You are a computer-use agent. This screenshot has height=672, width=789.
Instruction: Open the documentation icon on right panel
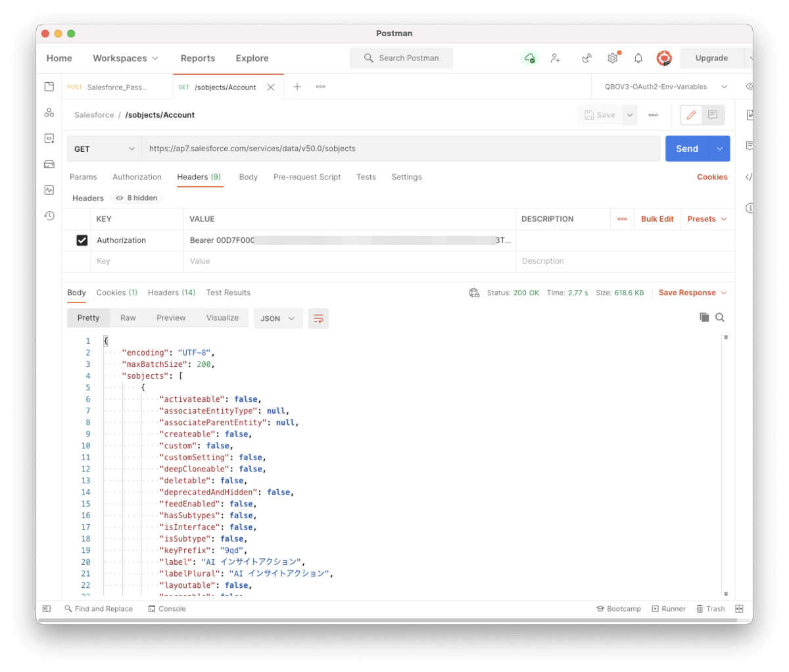click(x=750, y=115)
